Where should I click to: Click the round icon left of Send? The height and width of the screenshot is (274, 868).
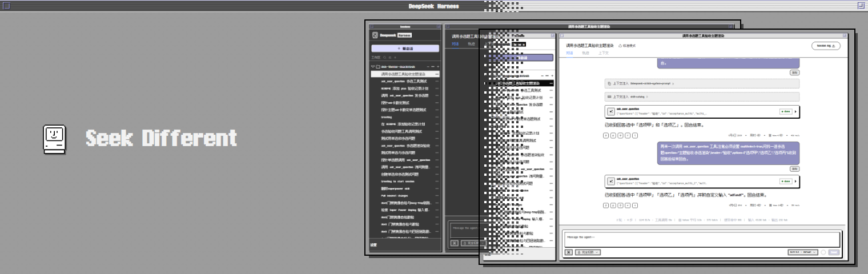823,252
